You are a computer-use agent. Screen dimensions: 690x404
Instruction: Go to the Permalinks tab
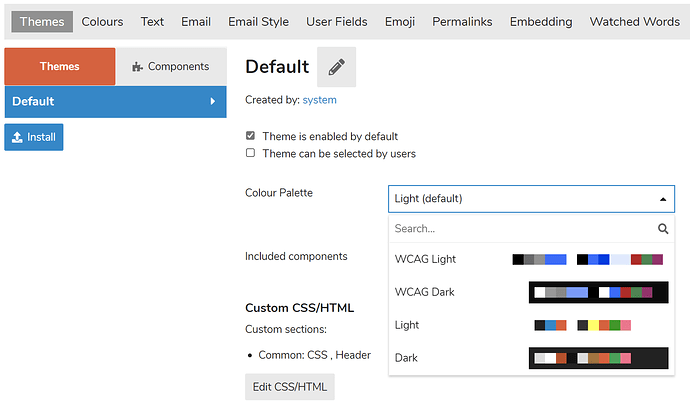(x=462, y=22)
